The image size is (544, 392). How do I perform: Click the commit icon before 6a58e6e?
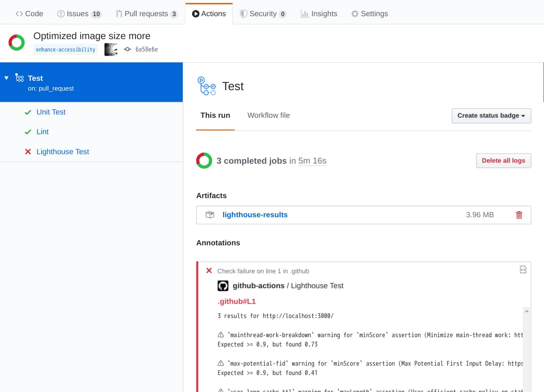pos(127,49)
